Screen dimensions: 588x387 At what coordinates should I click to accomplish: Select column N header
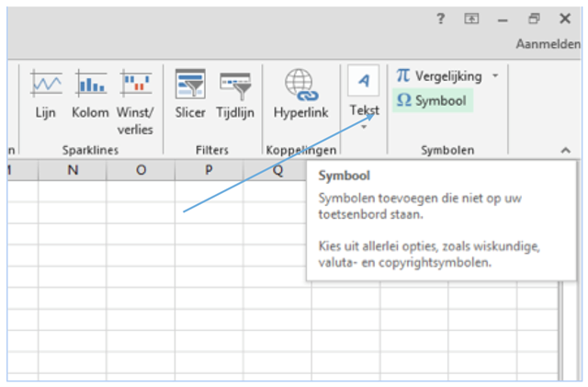tap(72, 170)
